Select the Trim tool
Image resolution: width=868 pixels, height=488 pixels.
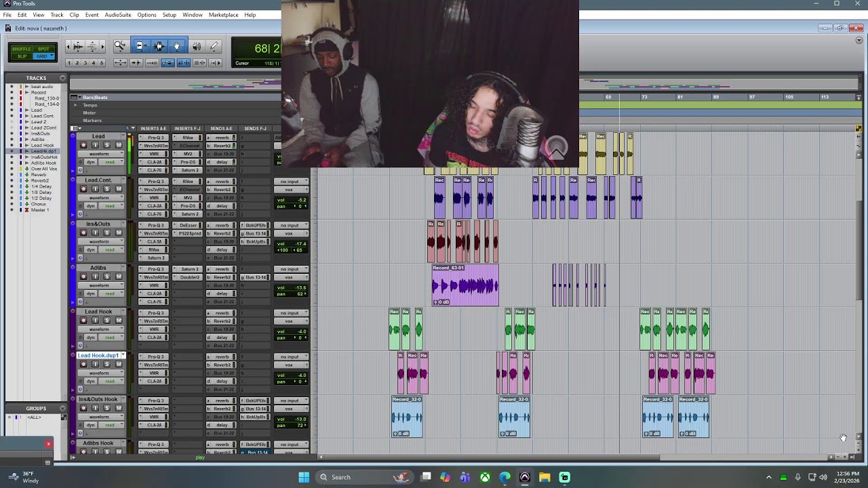coord(140,46)
